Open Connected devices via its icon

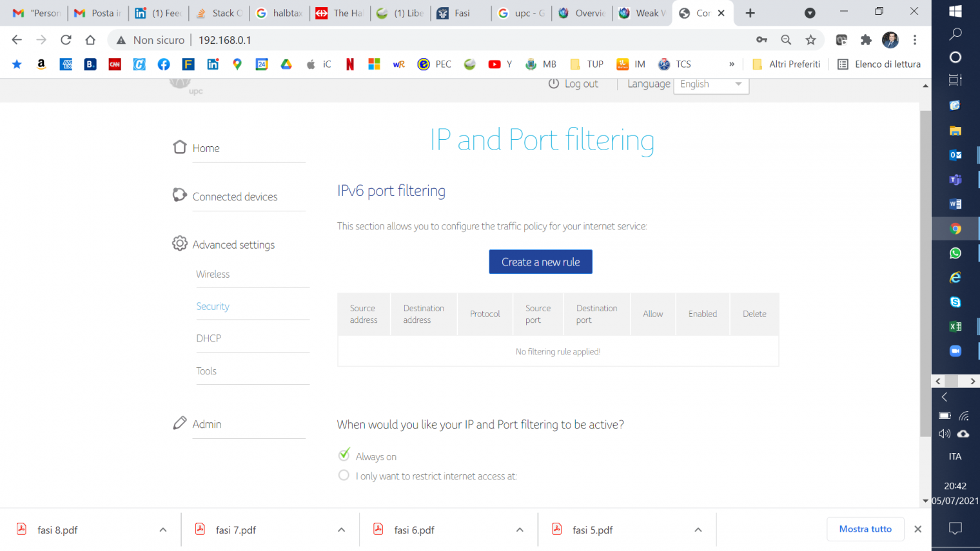click(x=180, y=195)
